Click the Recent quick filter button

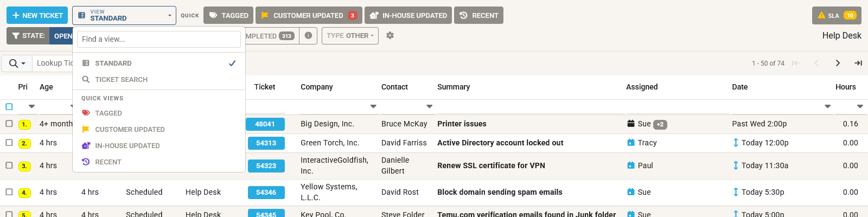click(x=478, y=15)
